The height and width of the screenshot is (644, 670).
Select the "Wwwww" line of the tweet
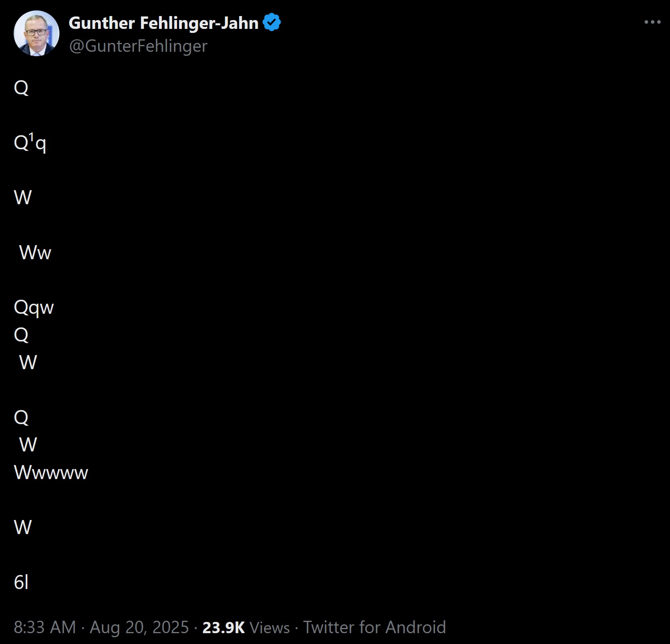coord(51,472)
